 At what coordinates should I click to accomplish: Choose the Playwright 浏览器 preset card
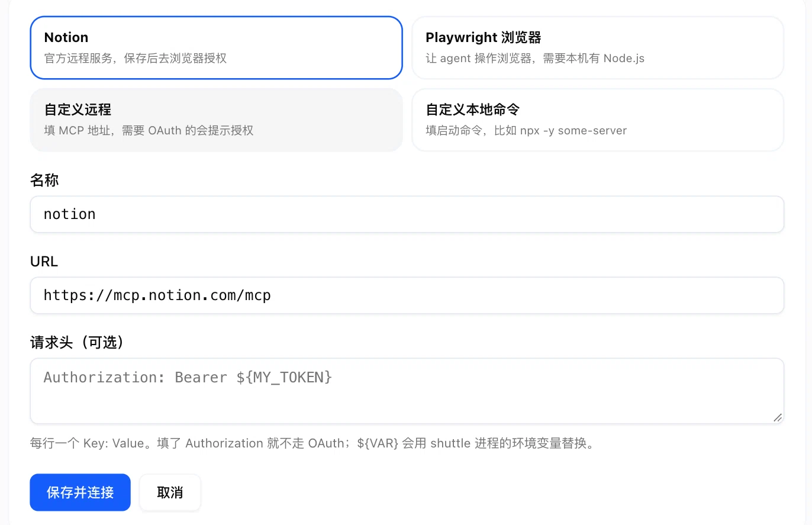pos(598,47)
